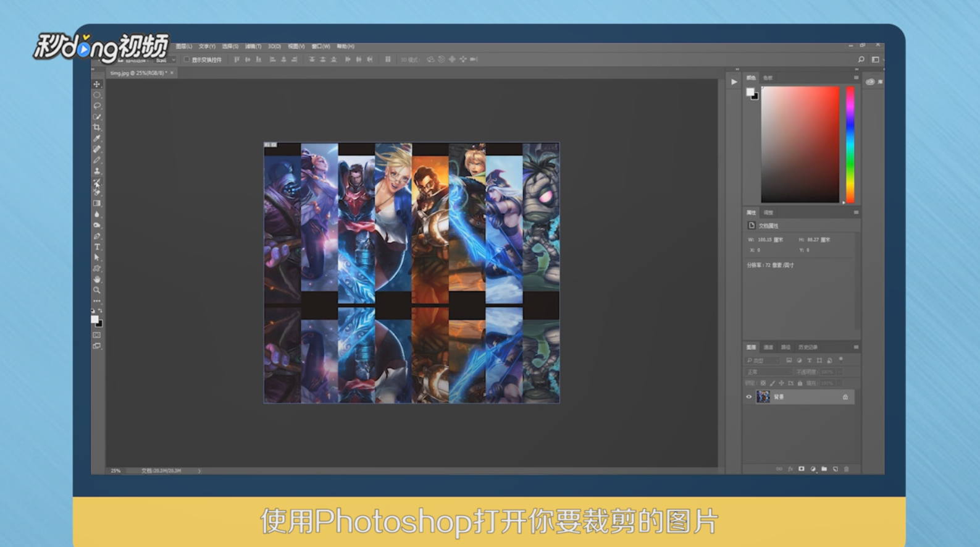This screenshot has height=547, width=980.
Task: Open the 选择(S) menu
Action: click(230, 46)
